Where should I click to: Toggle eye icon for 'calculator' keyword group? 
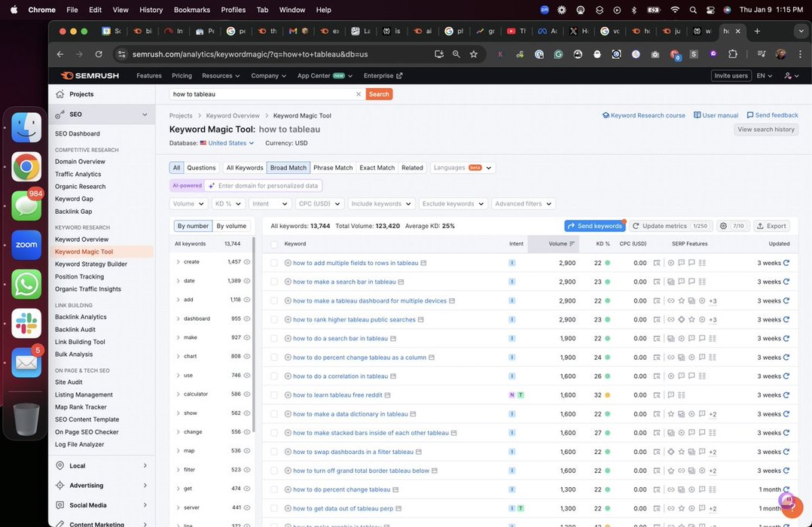pyautogui.click(x=247, y=394)
